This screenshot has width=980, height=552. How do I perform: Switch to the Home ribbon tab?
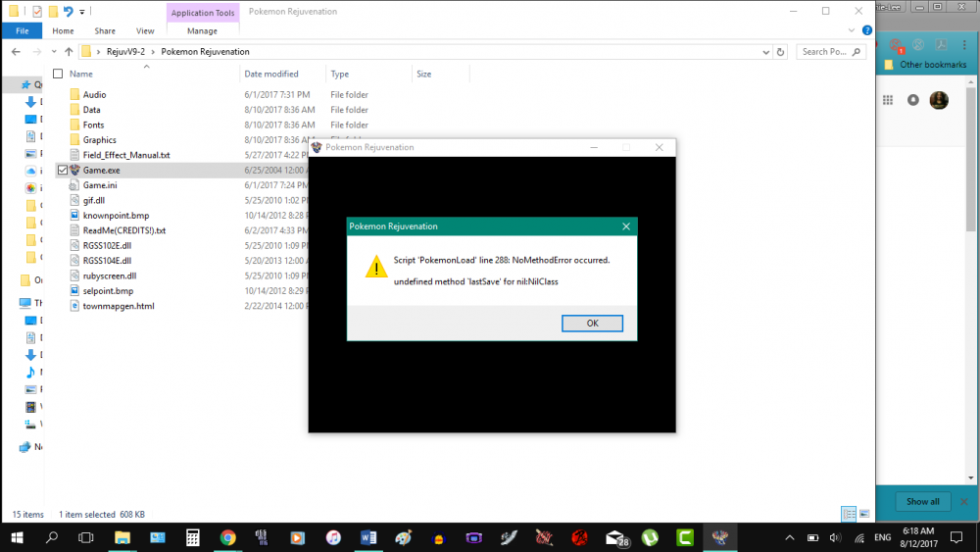click(63, 30)
